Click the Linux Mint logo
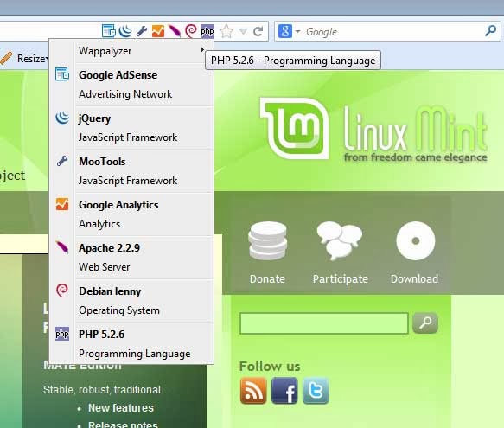Viewport: 504px width, 428px height. pos(373,129)
